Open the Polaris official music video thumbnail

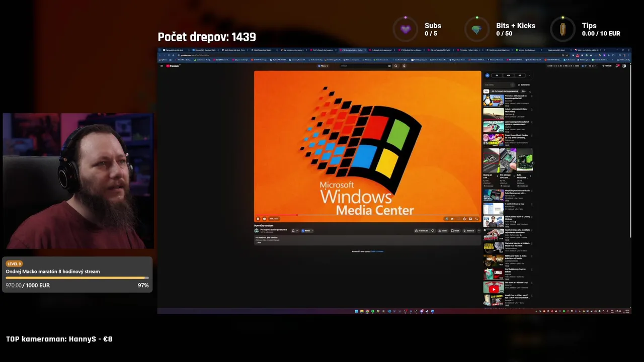[494, 114]
